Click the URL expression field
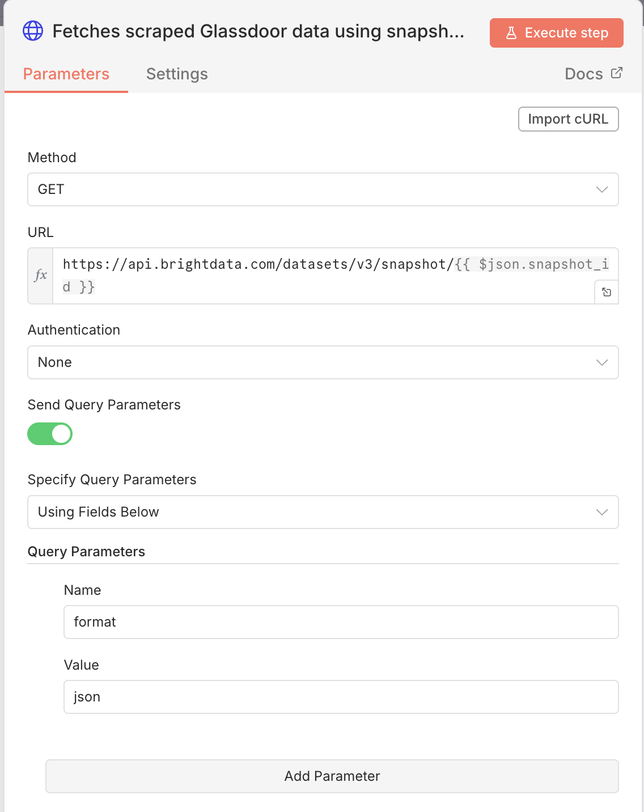The height and width of the screenshot is (812, 644). click(323, 276)
